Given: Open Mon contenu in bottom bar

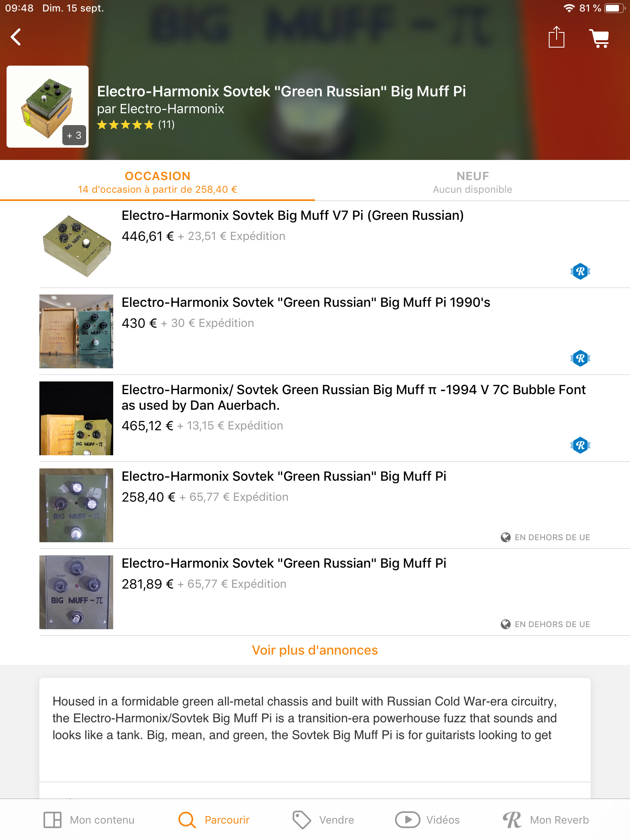Looking at the screenshot, I should click(x=89, y=820).
